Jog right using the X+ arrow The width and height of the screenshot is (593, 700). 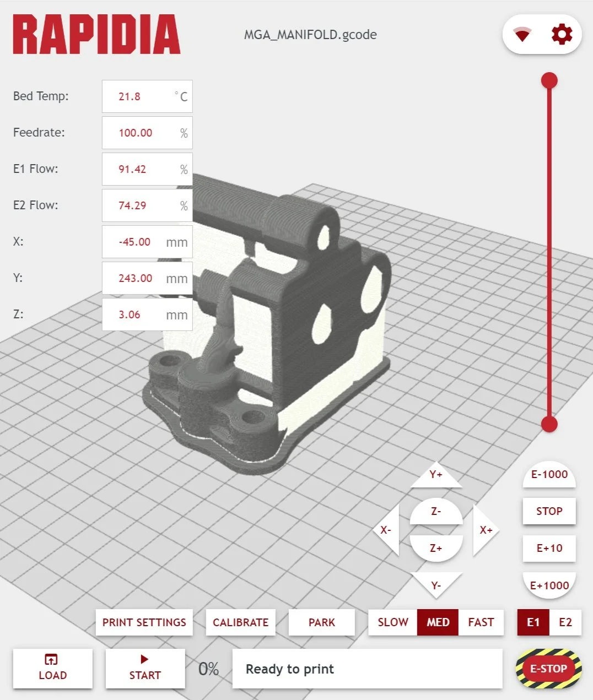tap(486, 530)
